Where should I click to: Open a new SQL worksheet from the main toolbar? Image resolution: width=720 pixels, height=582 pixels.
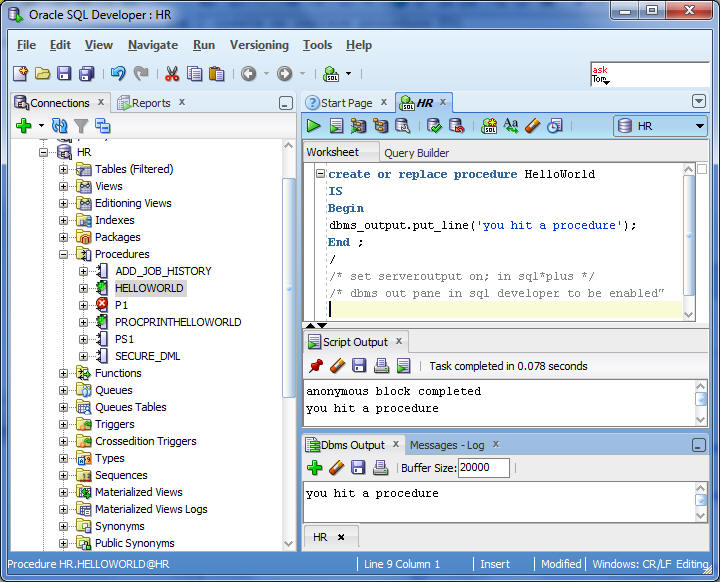331,73
